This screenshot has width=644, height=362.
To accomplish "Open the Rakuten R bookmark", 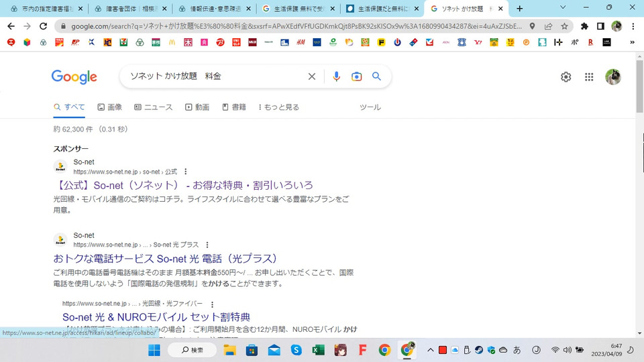I will coord(590,42).
